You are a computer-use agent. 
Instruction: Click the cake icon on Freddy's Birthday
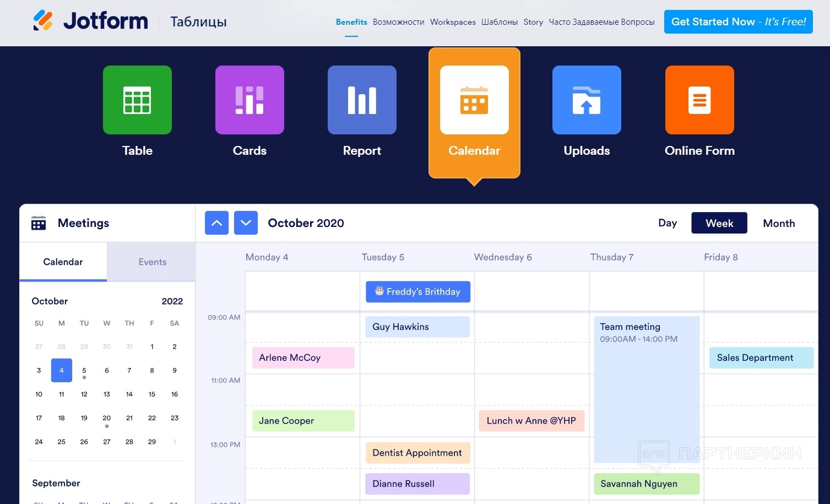pyautogui.click(x=379, y=291)
